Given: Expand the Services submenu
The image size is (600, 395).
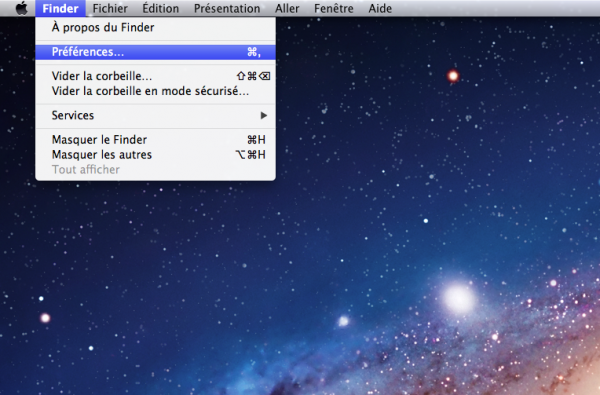Looking at the screenshot, I should pos(155,116).
